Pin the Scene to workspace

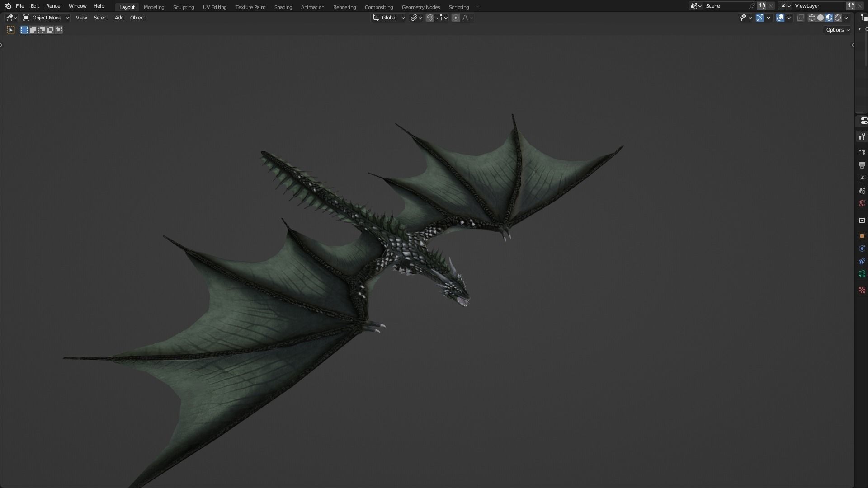pos(752,6)
